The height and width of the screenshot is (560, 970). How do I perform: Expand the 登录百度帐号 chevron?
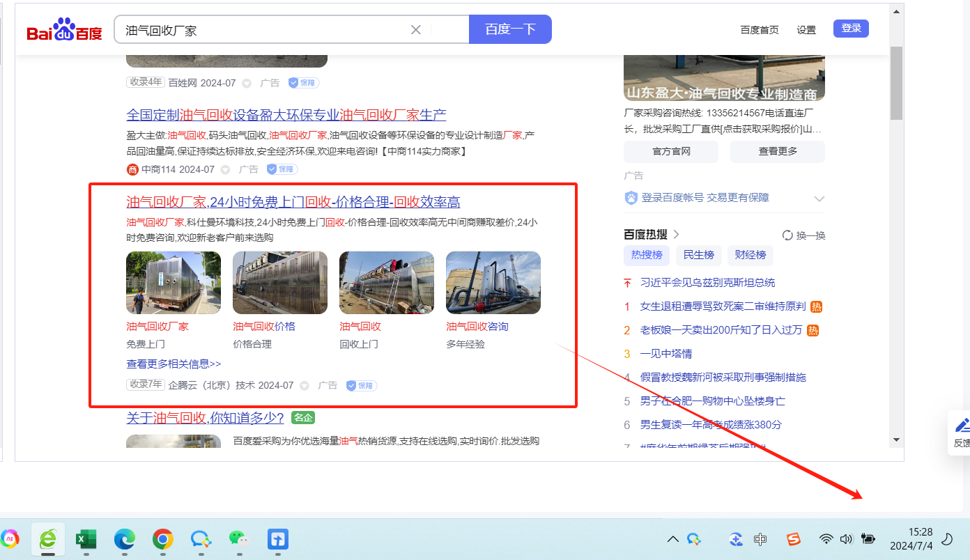point(819,199)
